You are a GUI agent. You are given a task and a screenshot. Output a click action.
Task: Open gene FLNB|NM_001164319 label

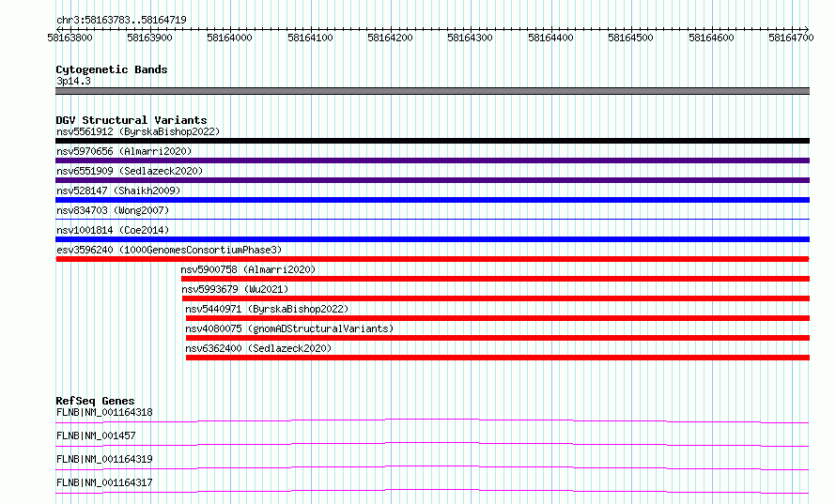coord(104,459)
